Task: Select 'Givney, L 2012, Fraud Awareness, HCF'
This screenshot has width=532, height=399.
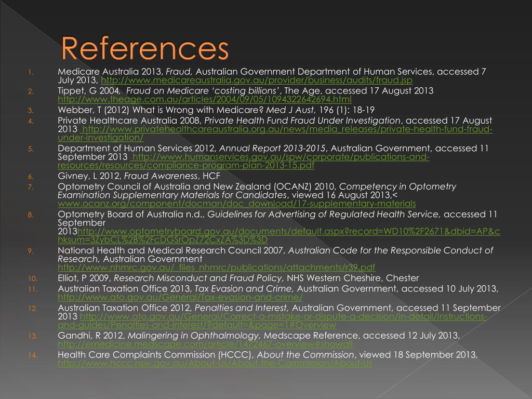Action: pyautogui.click(x=139, y=176)
